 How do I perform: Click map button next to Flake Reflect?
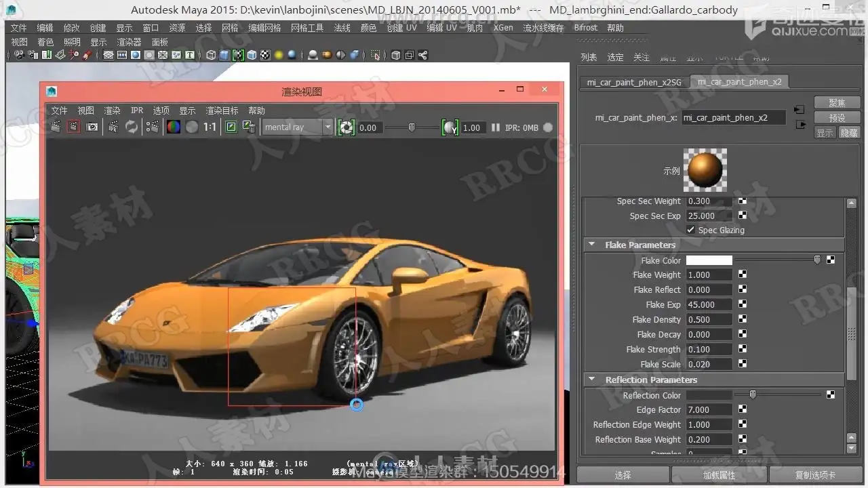click(743, 289)
